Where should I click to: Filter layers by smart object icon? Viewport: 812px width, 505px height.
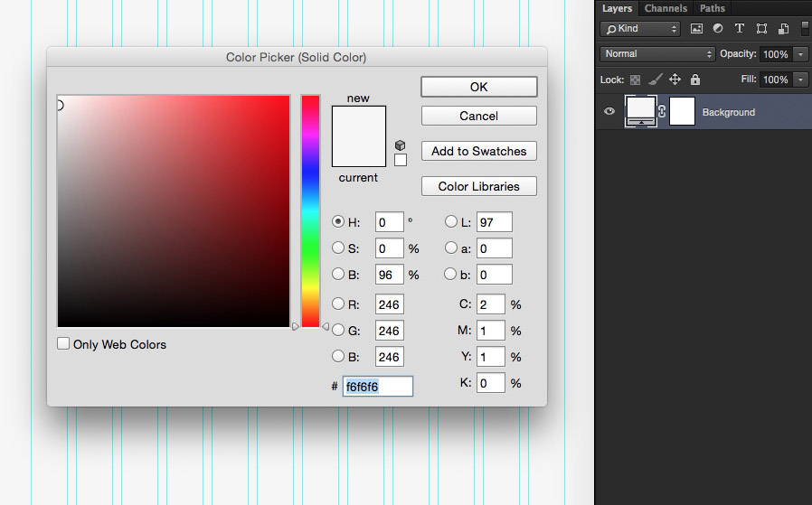784,29
